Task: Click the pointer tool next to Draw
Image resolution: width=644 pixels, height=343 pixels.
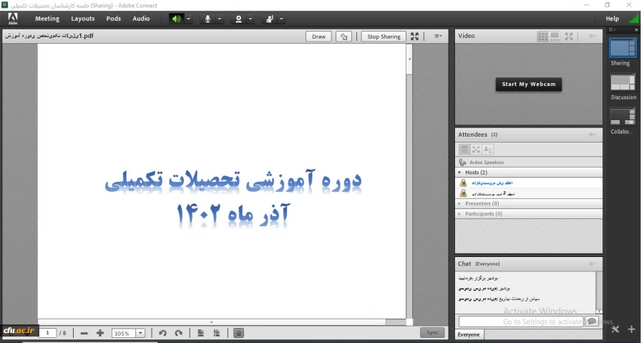Action: point(344,37)
